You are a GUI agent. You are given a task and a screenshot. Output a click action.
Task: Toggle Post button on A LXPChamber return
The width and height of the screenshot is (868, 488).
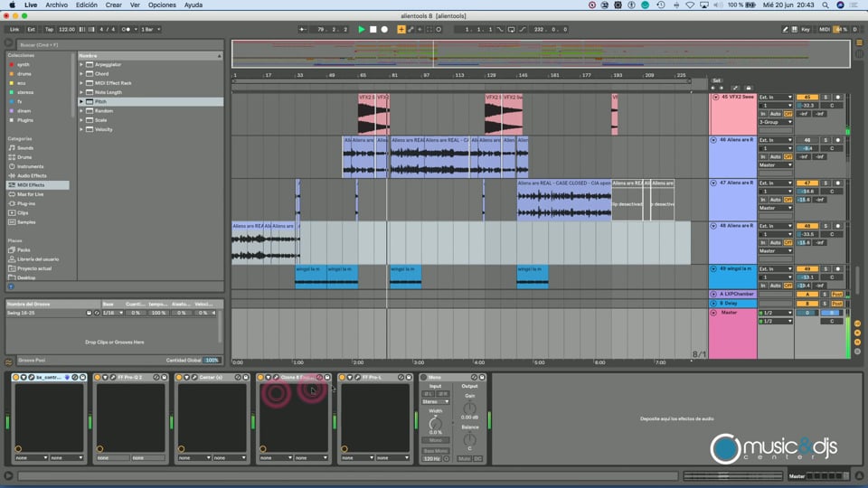pos(837,295)
